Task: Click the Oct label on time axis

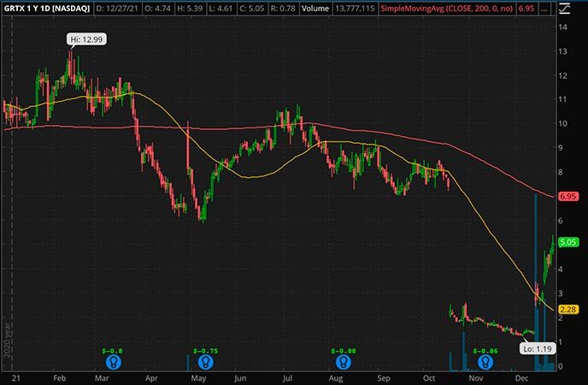Action: point(429,378)
